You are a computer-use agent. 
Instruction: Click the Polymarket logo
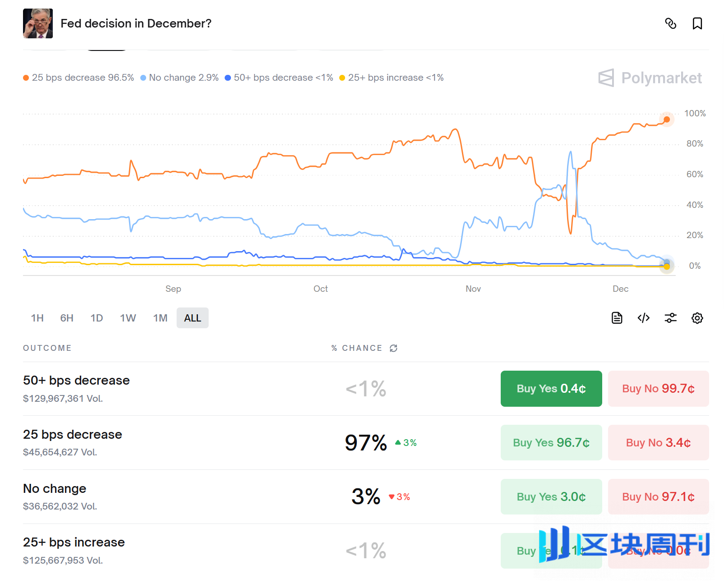tap(650, 78)
